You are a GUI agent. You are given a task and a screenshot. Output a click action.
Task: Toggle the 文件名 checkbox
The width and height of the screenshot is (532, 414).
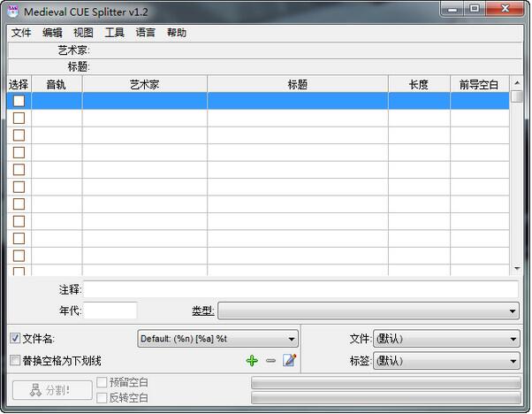pos(15,338)
